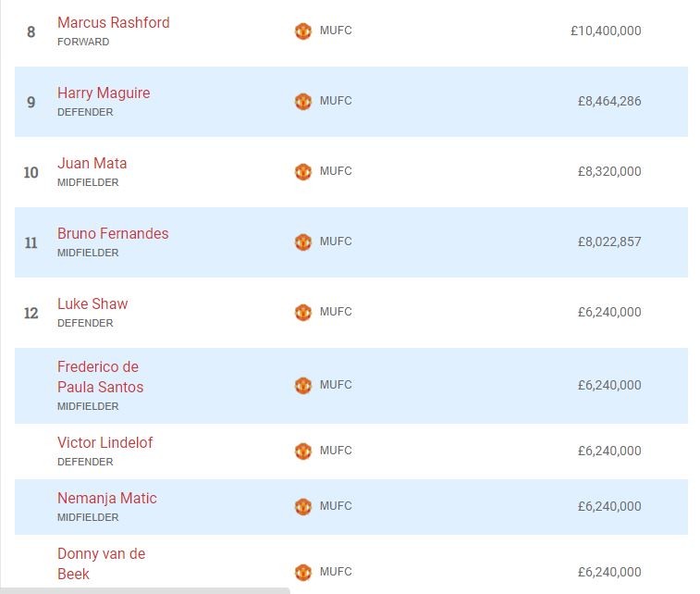Click the club crest in Nemanja Matic's row
This screenshot has width=700, height=594.
303,507
